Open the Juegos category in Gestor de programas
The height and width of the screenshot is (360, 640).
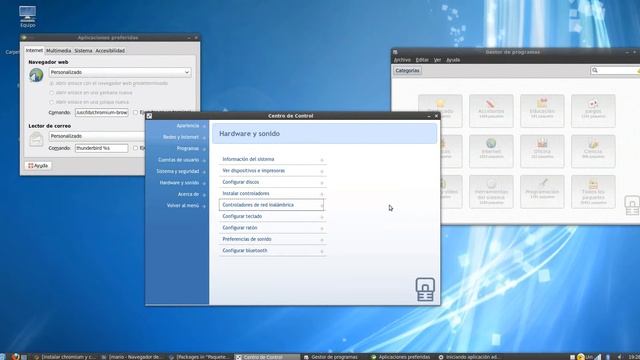pos(593,111)
